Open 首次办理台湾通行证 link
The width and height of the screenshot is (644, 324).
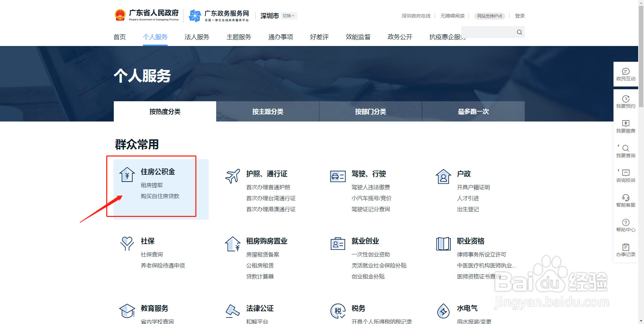271,198
